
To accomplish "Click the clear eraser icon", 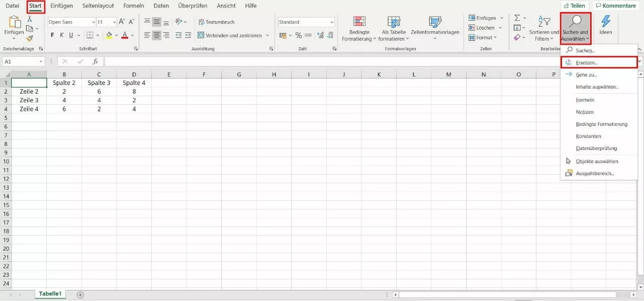I will pyautogui.click(x=517, y=37).
